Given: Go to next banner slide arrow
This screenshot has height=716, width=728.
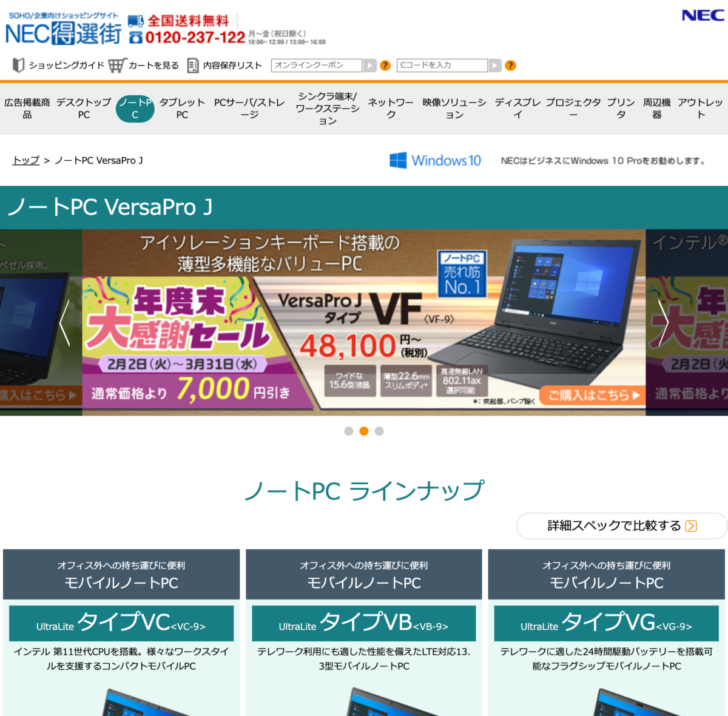Looking at the screenshot, I should [664, 323].
